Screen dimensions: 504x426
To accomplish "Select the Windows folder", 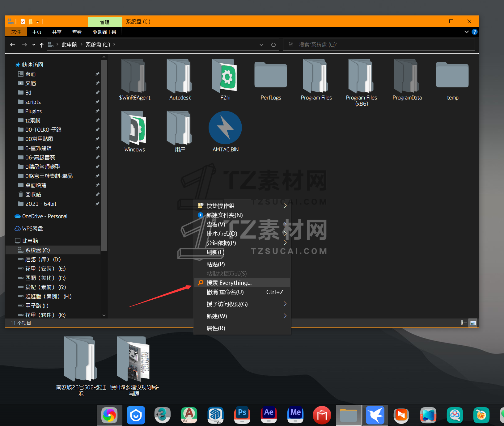I will point(135,132).
